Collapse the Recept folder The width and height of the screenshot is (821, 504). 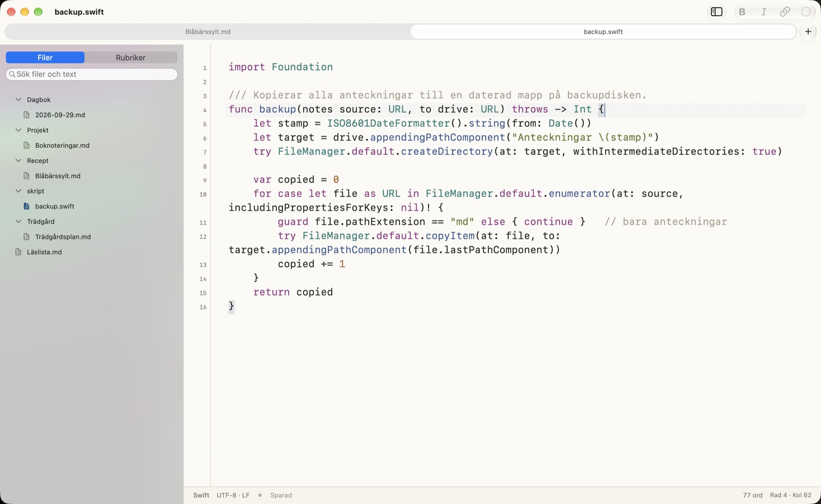click(18, 160)
